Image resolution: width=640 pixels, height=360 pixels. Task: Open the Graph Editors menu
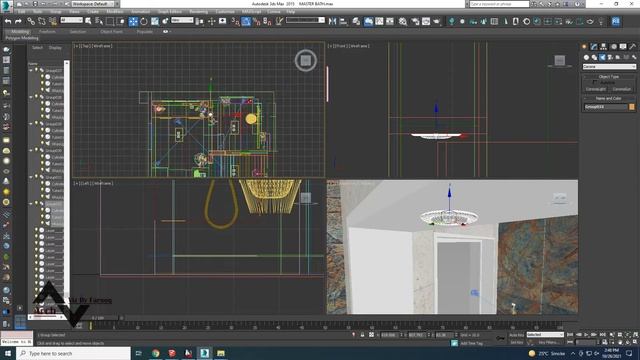[169, 12]
